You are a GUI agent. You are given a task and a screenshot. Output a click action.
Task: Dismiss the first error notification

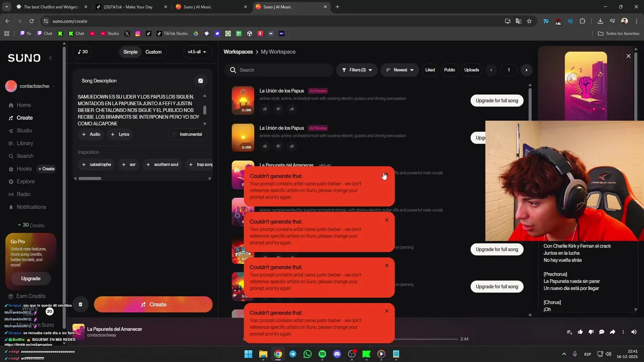[386, 174]
